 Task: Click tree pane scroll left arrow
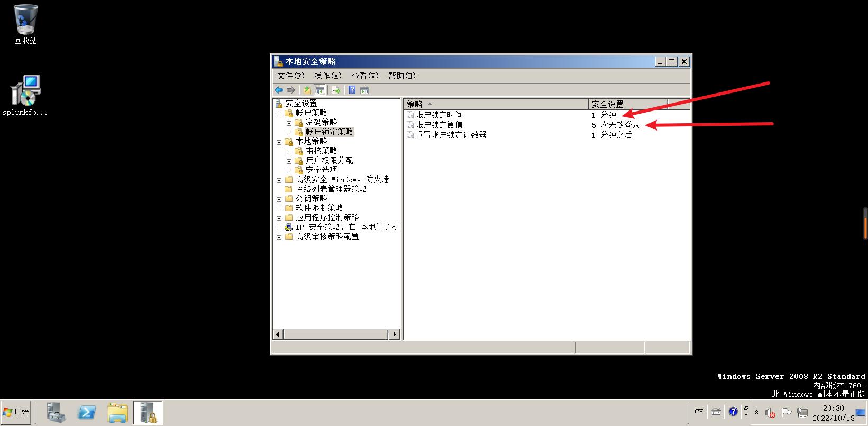pyautogui.click(x=278, y=334)
